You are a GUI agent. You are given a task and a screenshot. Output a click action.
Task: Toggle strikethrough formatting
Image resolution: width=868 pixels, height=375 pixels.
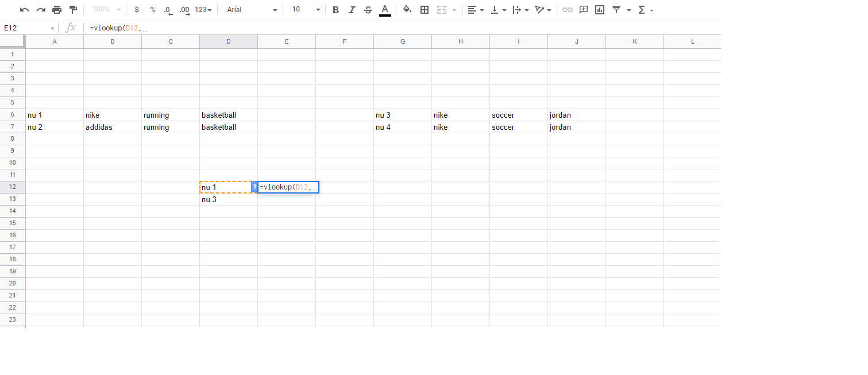[368, 10]
